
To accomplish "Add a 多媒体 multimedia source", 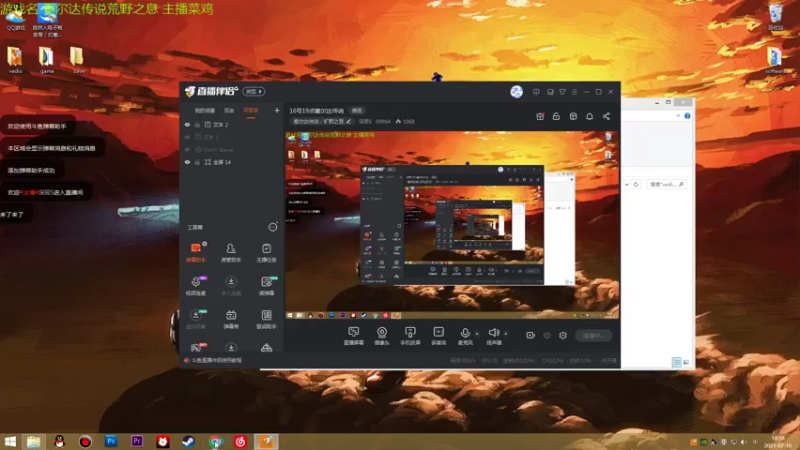I will pos(438,336).
